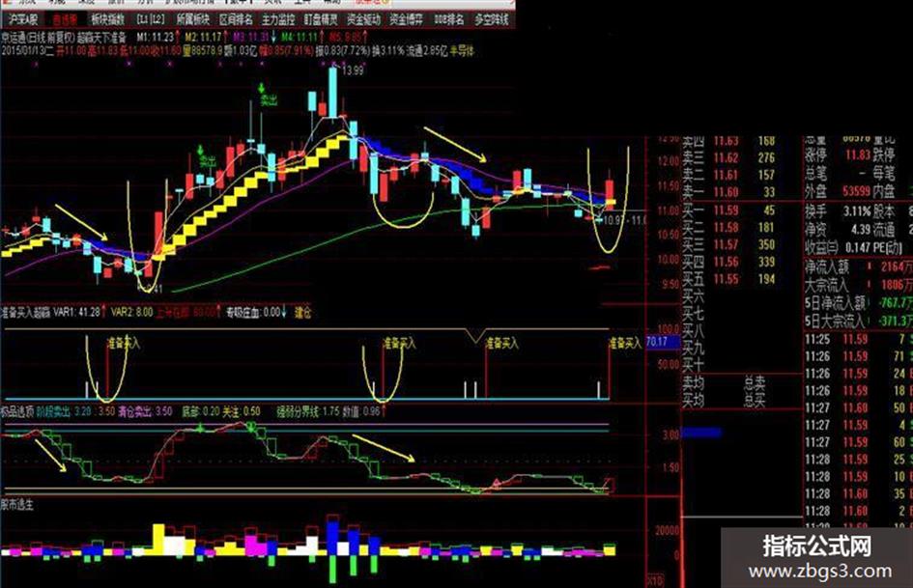Select the 买五 11.55 order row

coord(730,279)
